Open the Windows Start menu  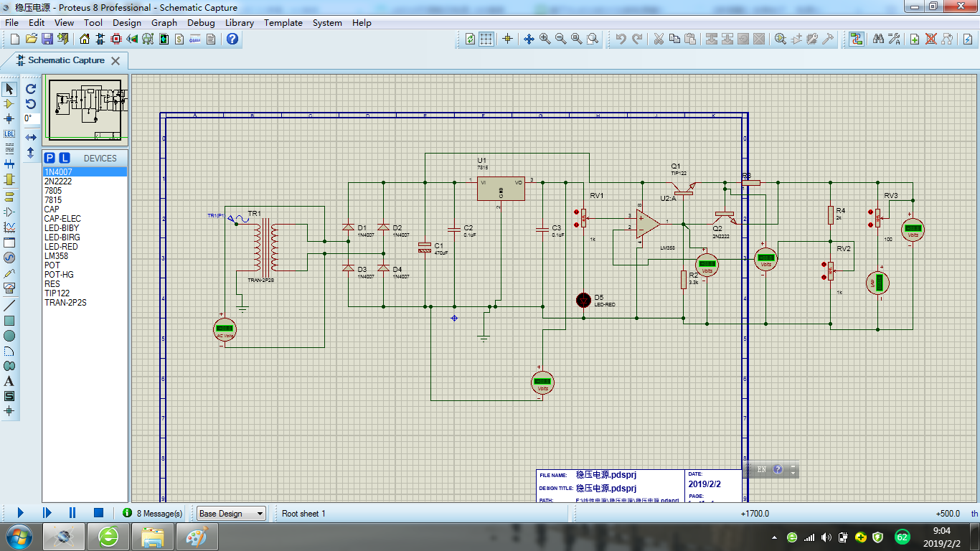[x=19, y=537]
